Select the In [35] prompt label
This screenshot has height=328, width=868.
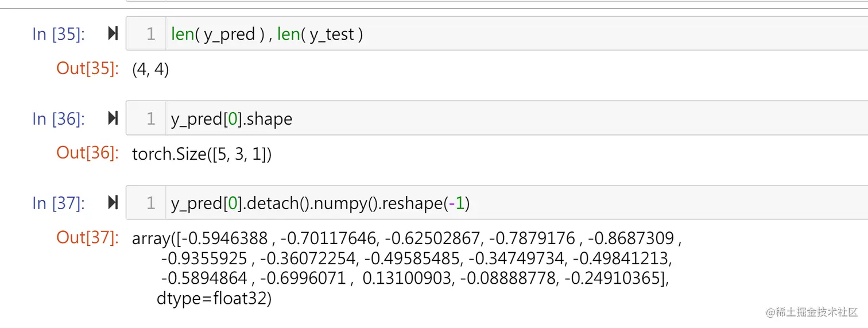(59, 34)
